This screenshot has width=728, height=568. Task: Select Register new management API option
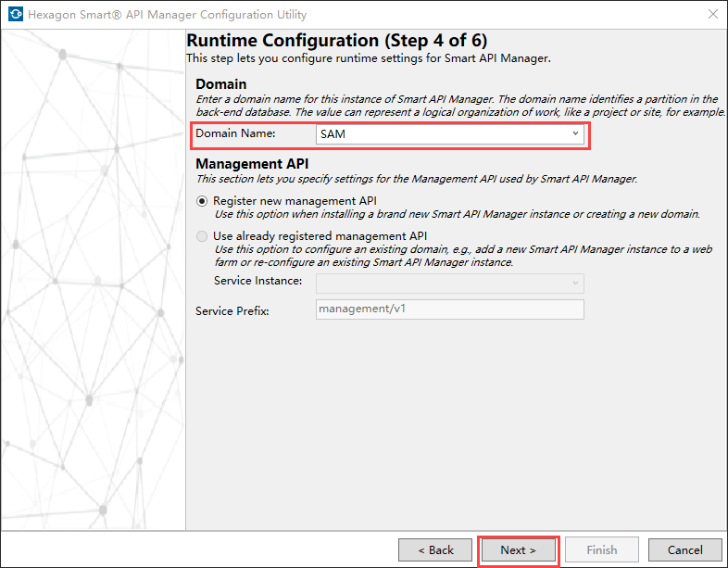203,201
